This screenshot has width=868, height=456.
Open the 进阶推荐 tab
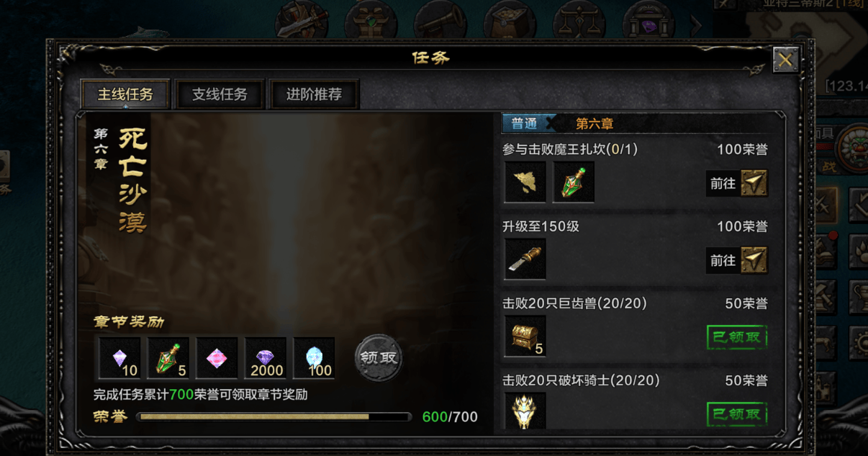(314, 94)
